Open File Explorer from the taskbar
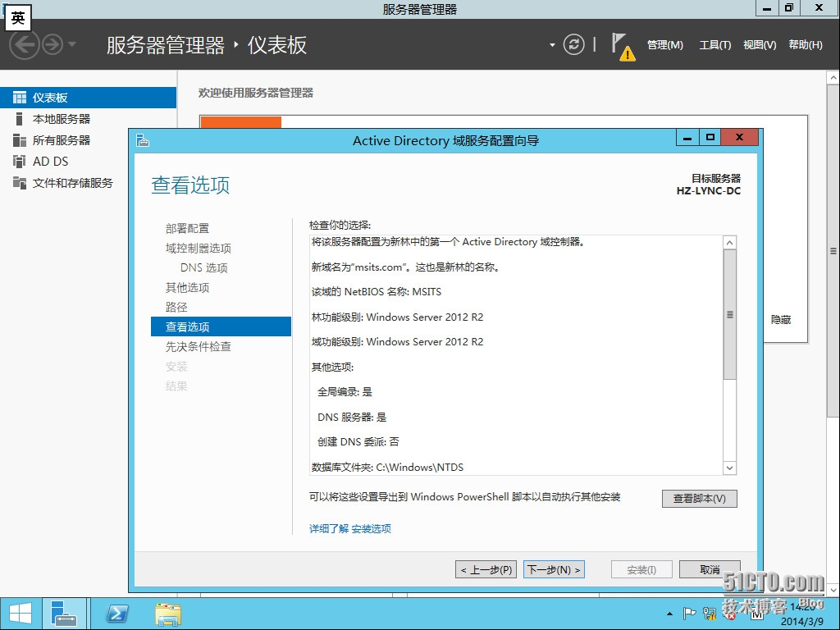Image resolution: width=840 pixels, height=630 pixels. click(x=168, y=614)
